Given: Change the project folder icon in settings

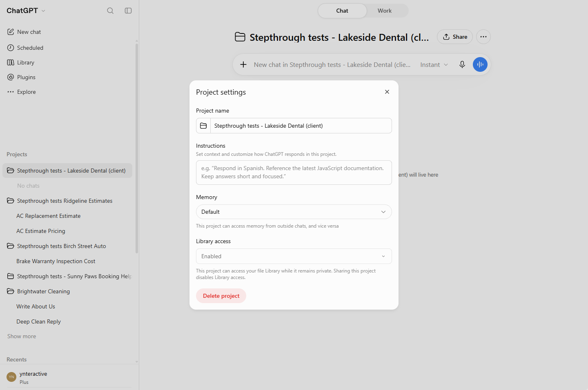Looking at the screenshot, I should click(203, 126).
